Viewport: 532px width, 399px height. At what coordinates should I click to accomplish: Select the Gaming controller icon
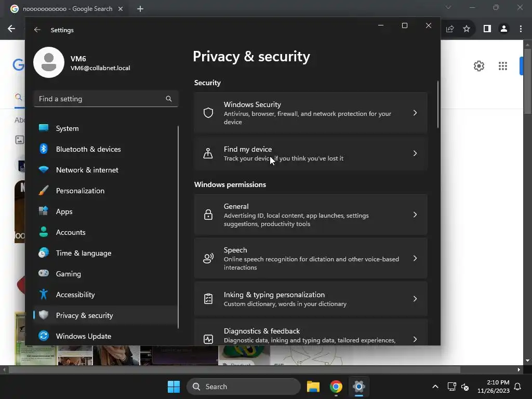(44, 273)
